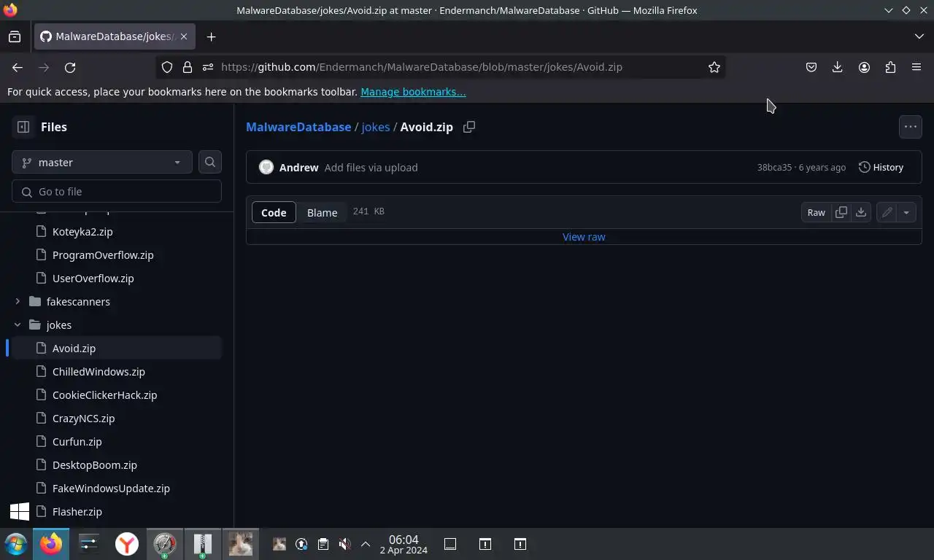The image size is (934, 560).
Task: Open the edit options dropdown arrow
Action: (906, 212)
